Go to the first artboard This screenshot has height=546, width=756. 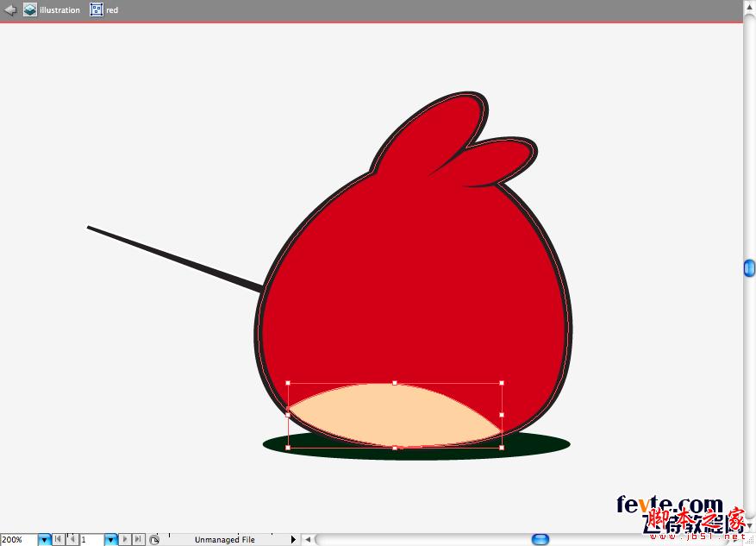[58, 539]
